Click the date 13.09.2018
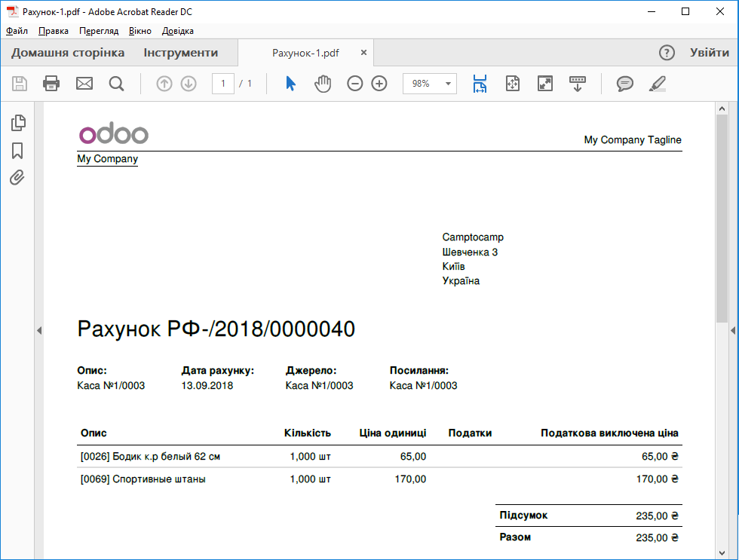The height and width of the screenshot is (560, 739). [207, 386]
